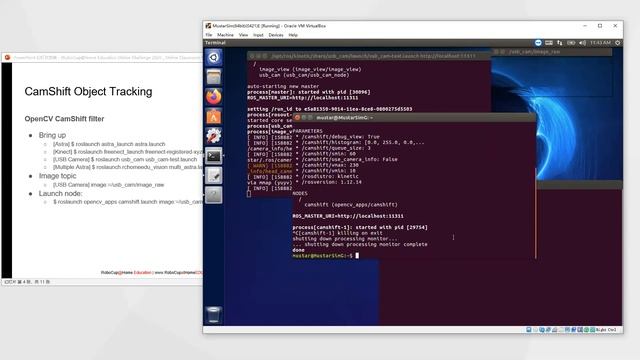Minimize the front muster terminal window
This screenshot has height=360, width=640.
304,118
